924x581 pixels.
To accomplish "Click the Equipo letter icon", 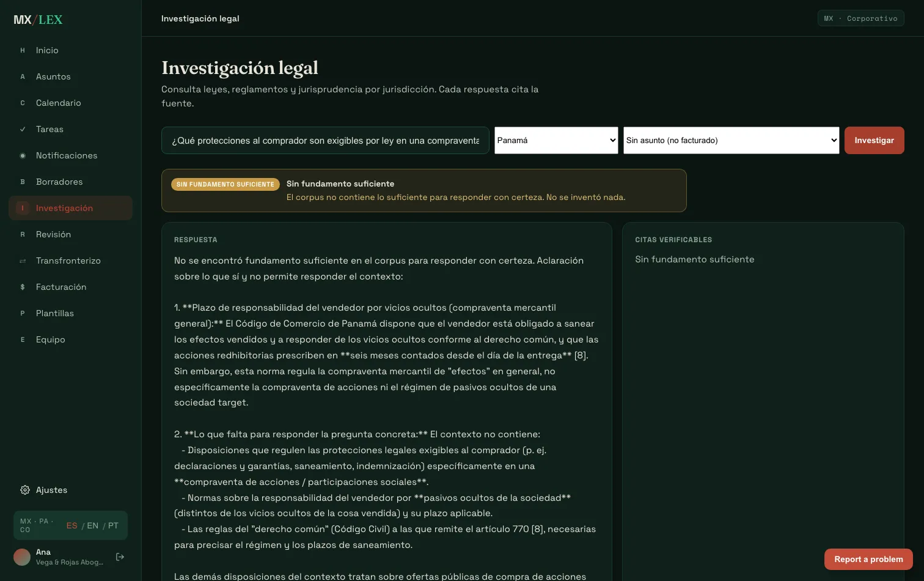I will pos(23,339).
